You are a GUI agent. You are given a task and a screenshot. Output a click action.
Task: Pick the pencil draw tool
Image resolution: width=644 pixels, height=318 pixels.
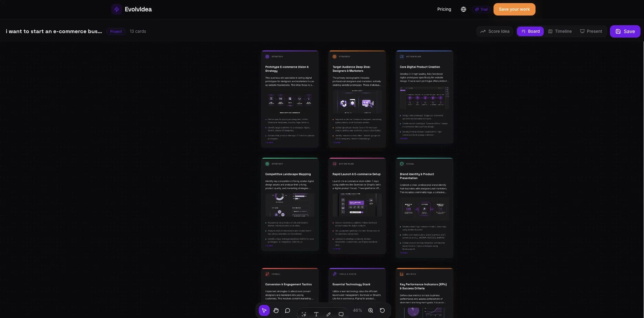pyautogui.click(x=329, y=314)
